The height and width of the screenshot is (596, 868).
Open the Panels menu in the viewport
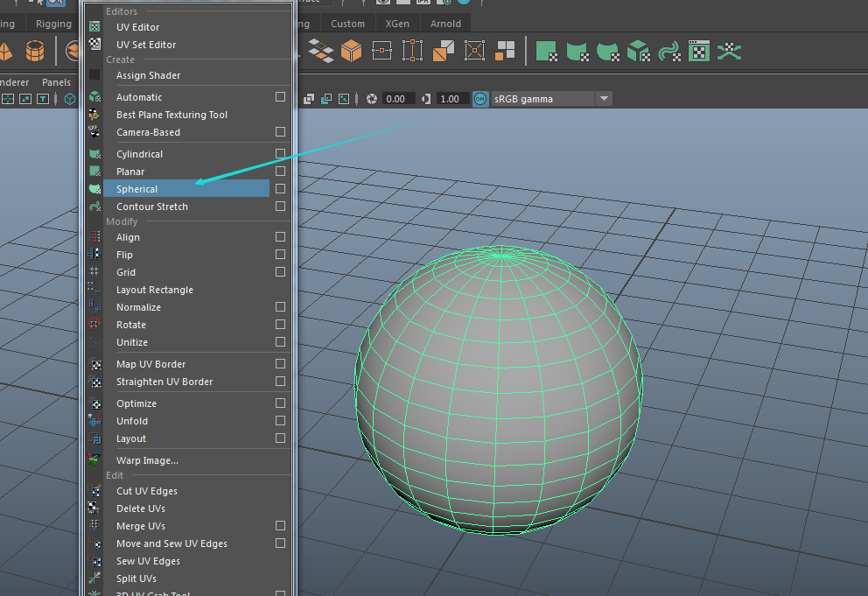coord(56,82)
